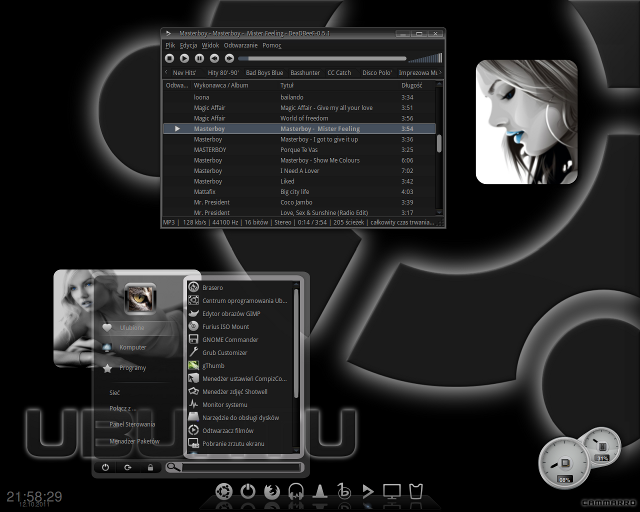Viewport: 640px width, 512px height.
Task: Launch Grub Customizer
Action: (241, 353)
